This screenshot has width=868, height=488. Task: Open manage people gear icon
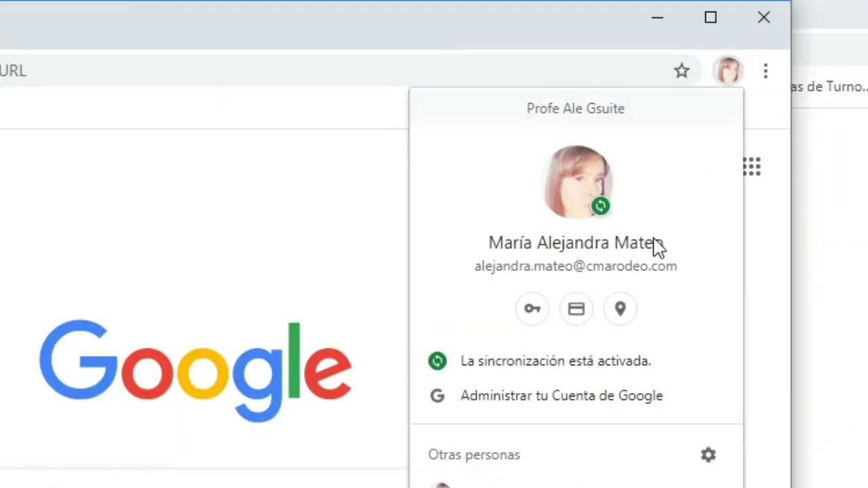click(709, 455)
